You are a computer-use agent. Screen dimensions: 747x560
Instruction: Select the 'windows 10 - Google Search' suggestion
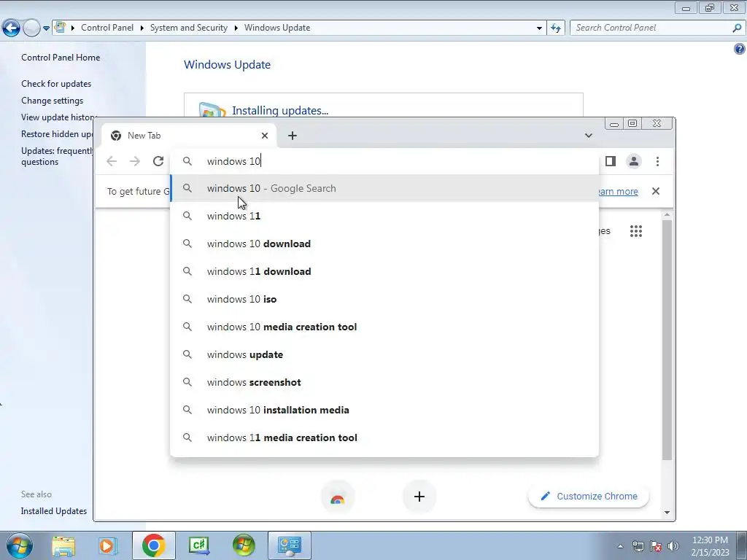384,188
